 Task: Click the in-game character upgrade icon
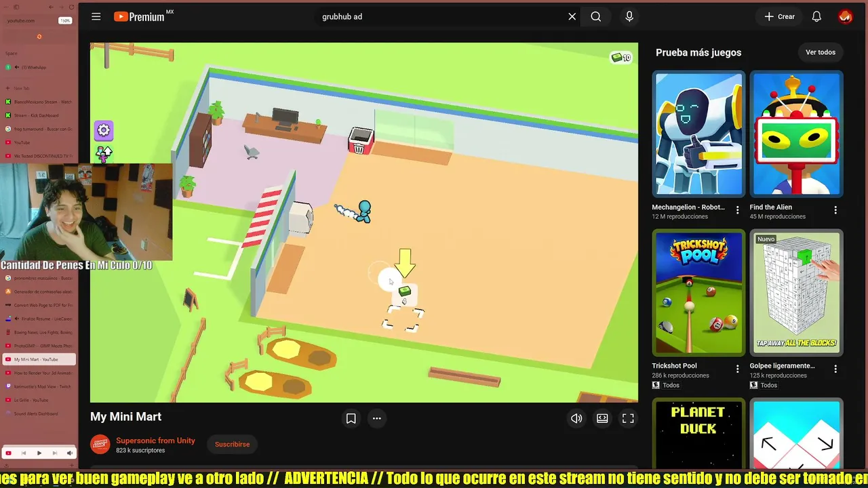pyautogui.click(x=104, y=154)
